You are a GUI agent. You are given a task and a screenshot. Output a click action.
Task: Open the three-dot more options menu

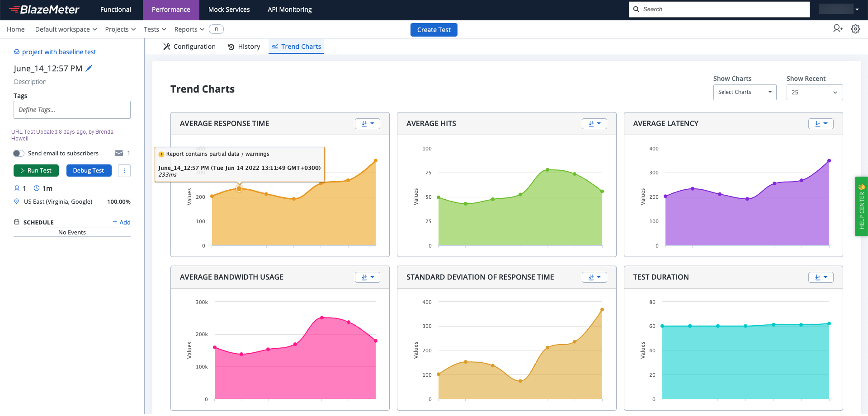pos(124,171)
